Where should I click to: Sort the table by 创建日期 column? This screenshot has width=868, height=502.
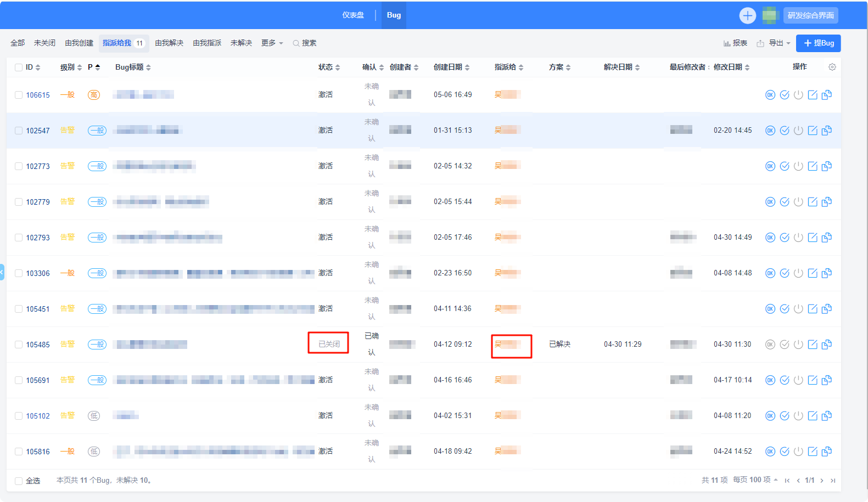(x=451, y=67)
